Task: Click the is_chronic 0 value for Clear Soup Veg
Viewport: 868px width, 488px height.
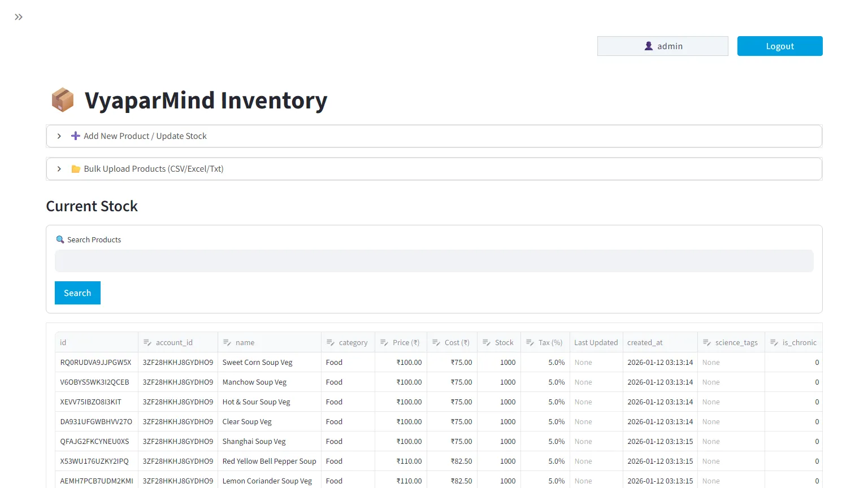Action: tap(793, 421)
